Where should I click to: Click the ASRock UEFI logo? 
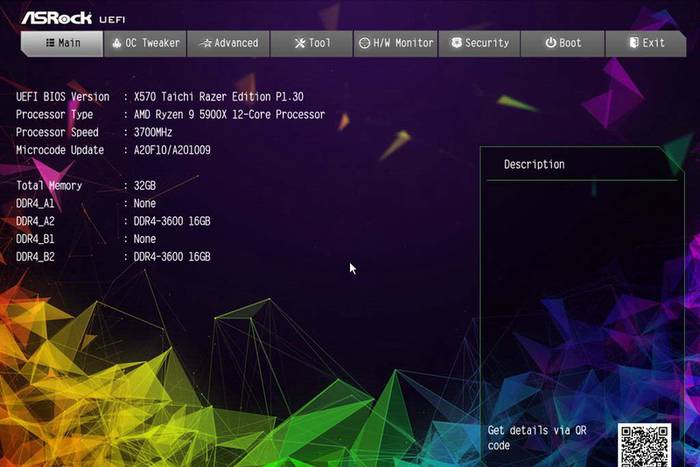point(73,18)
